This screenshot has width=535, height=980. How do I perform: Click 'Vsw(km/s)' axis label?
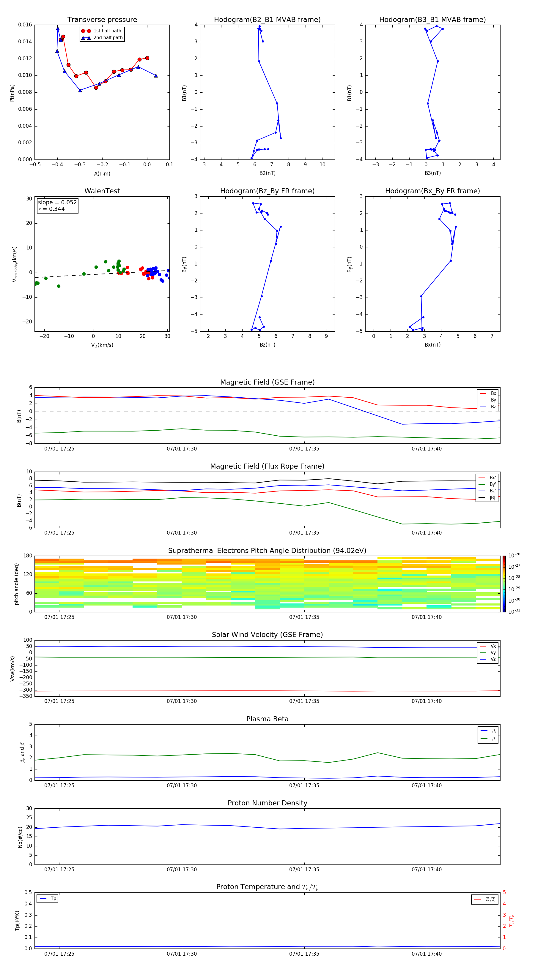coord(12,668)
